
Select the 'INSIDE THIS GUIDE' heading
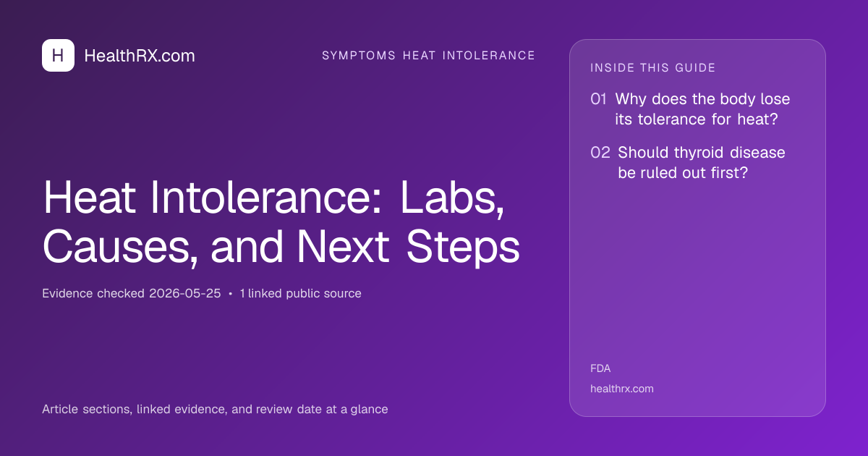pyautogui.click(x=653, y=68)
